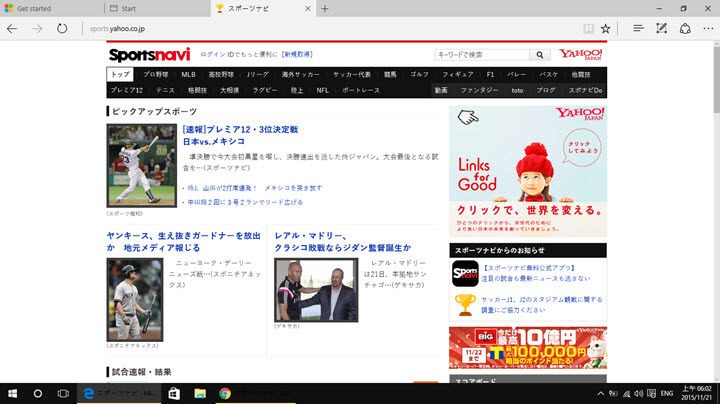Open the バスケ menu item
The width and height of the screenshot is (720, 404).
click(x=549, y=74)
